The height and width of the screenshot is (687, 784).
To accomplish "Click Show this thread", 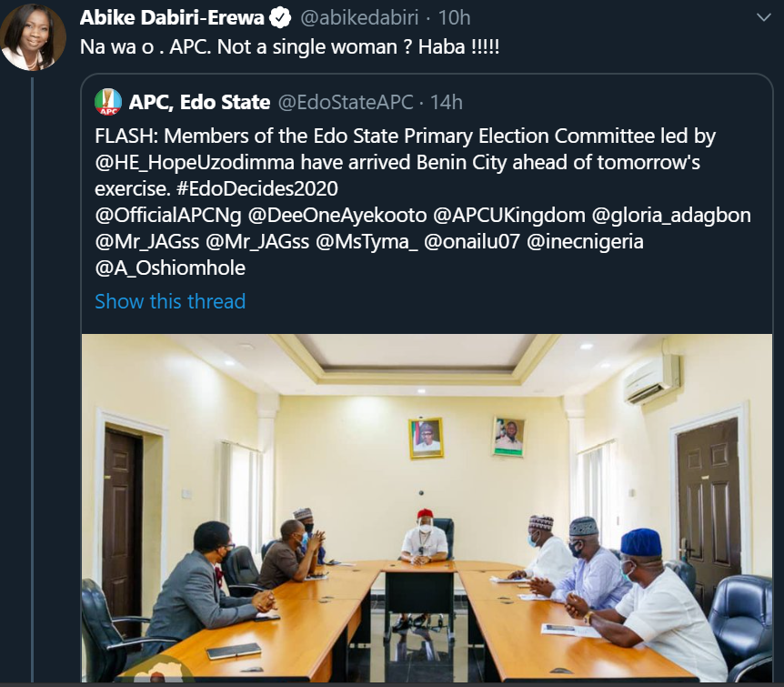I will click(169, 301).
